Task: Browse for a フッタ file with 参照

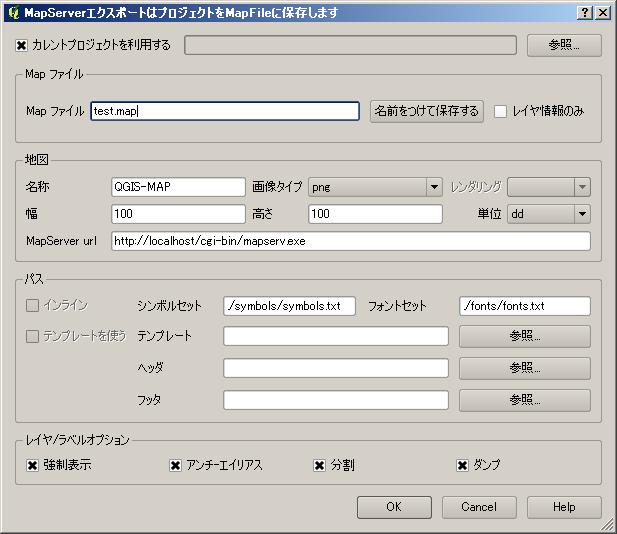Action: pyautogui.click(x=524, y=400)
